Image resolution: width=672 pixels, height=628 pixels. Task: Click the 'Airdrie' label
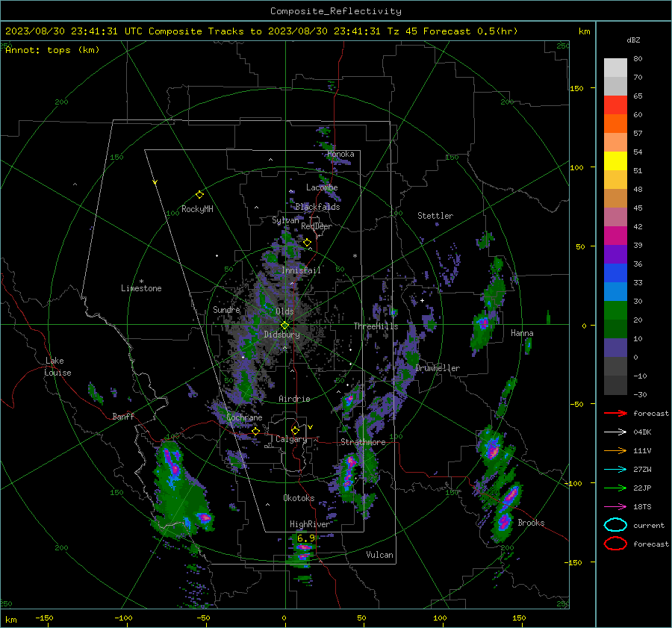(x=294, y=399)
